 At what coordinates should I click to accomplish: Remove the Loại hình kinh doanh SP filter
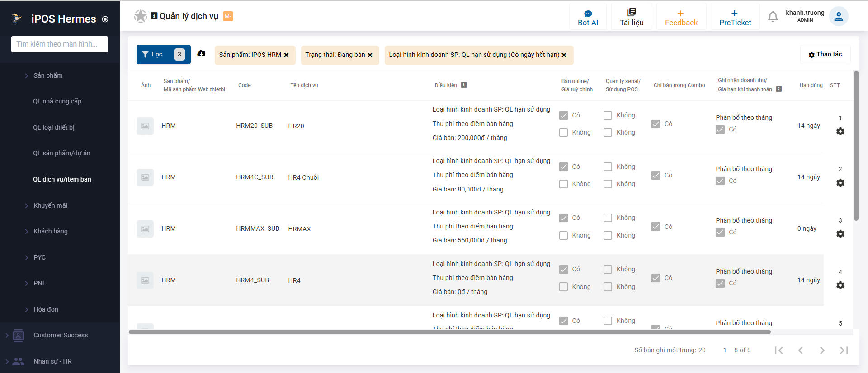[564, 55]
